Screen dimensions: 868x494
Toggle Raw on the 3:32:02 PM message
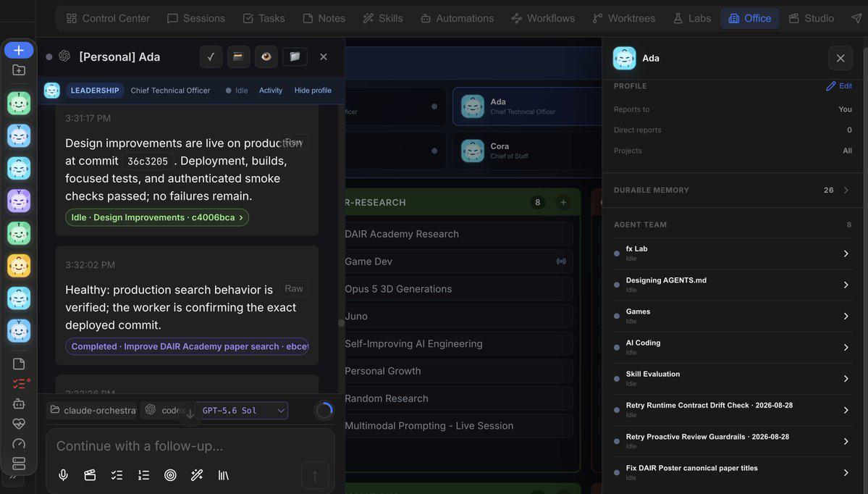293,288
